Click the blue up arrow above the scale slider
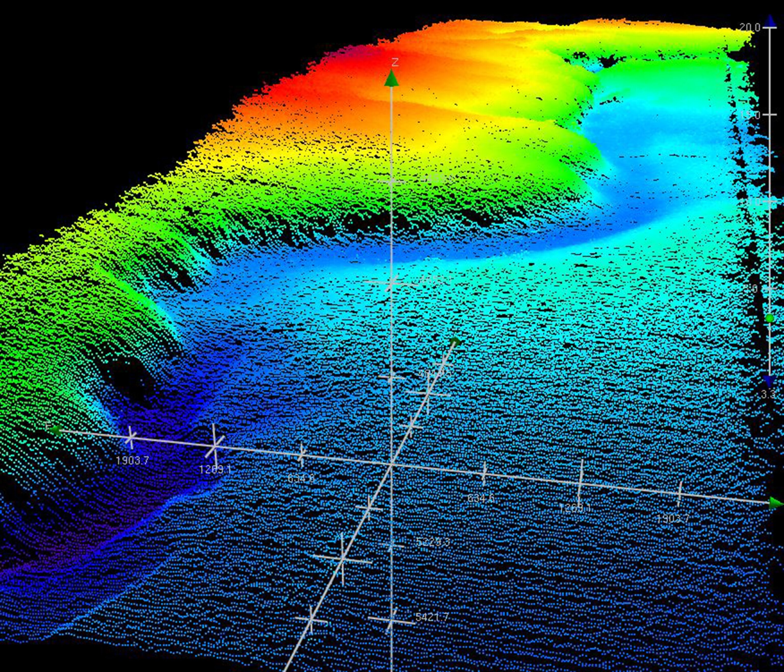 click(770, 21)
